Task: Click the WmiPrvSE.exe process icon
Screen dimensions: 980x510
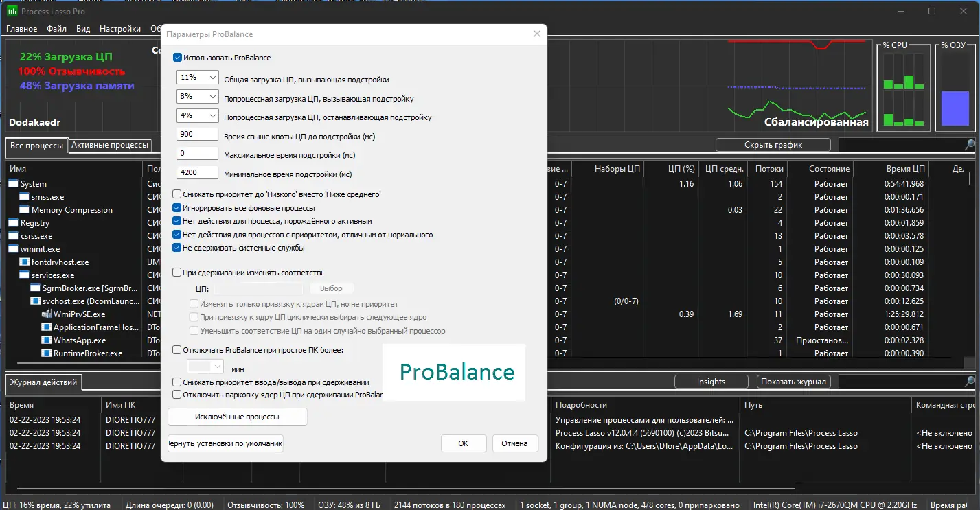Action: (x=47, y=314)
